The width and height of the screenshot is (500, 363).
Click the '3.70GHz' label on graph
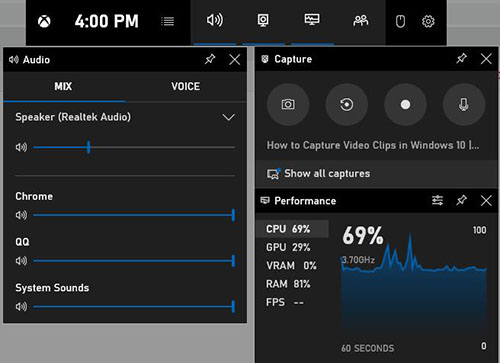coord(358,260)
